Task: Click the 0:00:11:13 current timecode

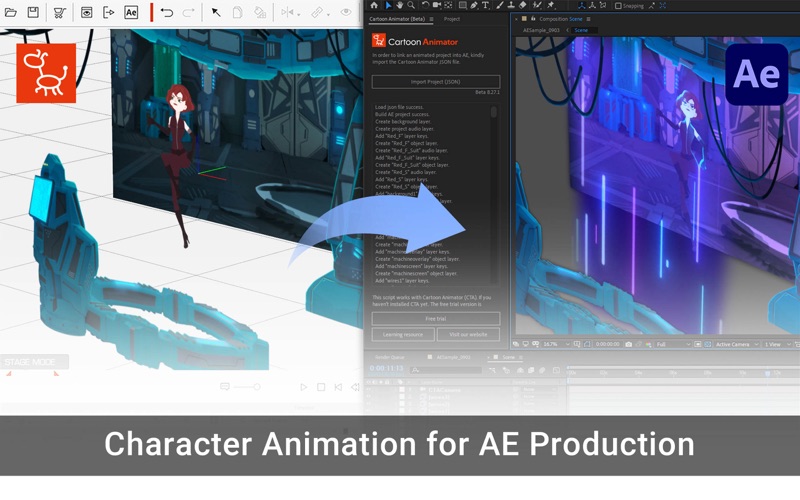Action: (x=387, y=368)
